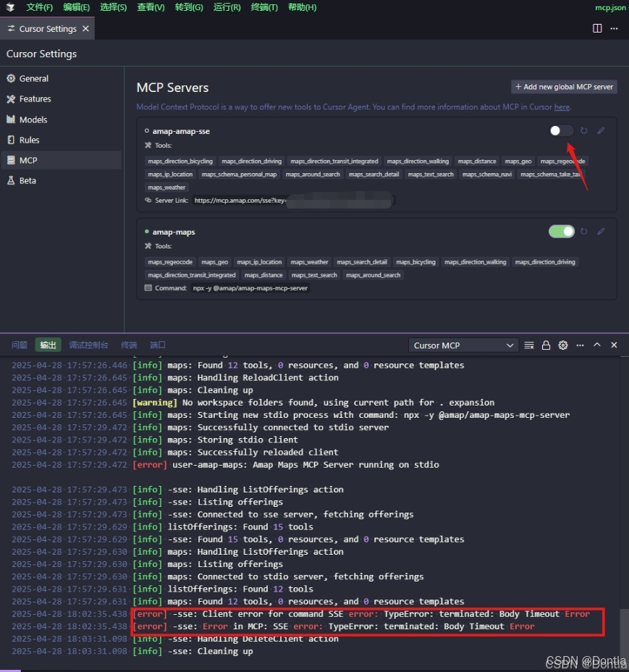Open output panel gear settings
629x672 pixels.
tap(563, 345)
